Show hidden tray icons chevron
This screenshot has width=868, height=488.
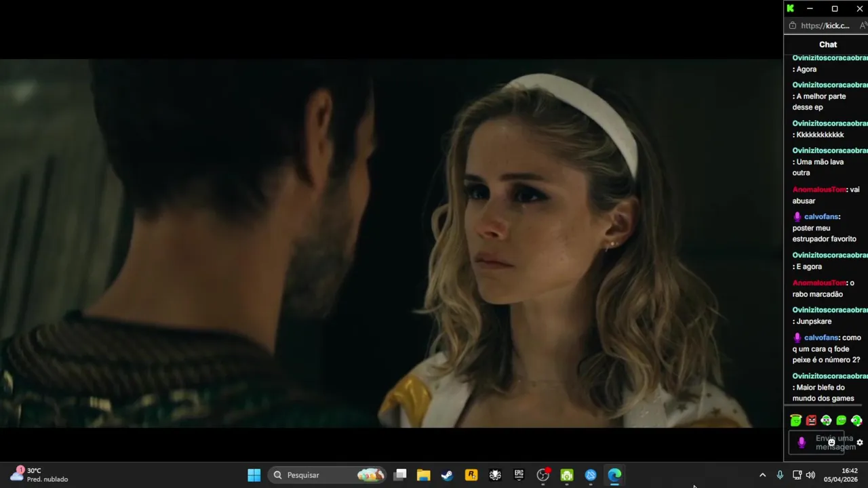point(762,475)
